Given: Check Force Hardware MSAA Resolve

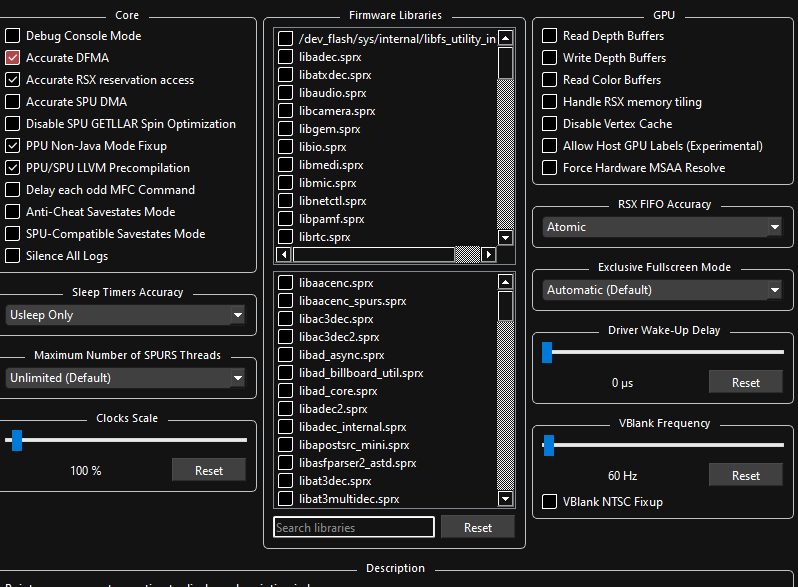Looking at the screenshot, I should (x=549, y=167).
